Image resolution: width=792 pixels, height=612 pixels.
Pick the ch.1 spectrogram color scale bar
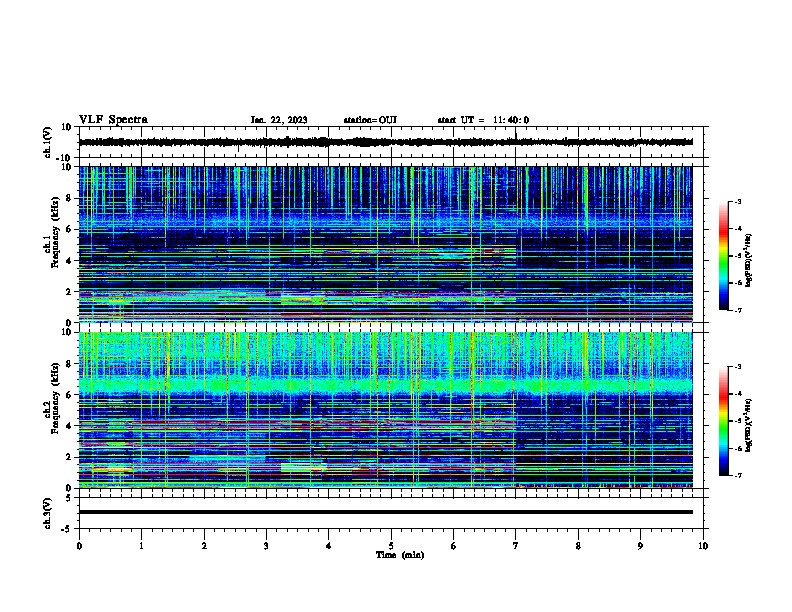(x=723, y=256)
